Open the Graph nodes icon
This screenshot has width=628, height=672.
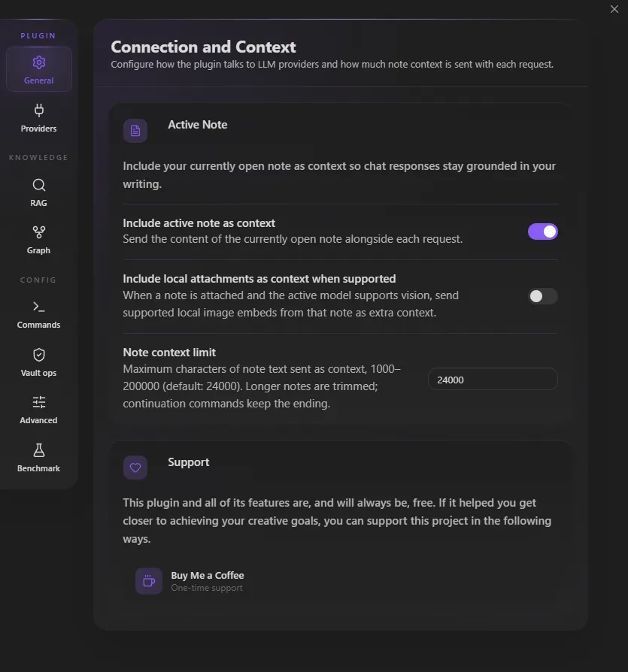tap(38, 232)
